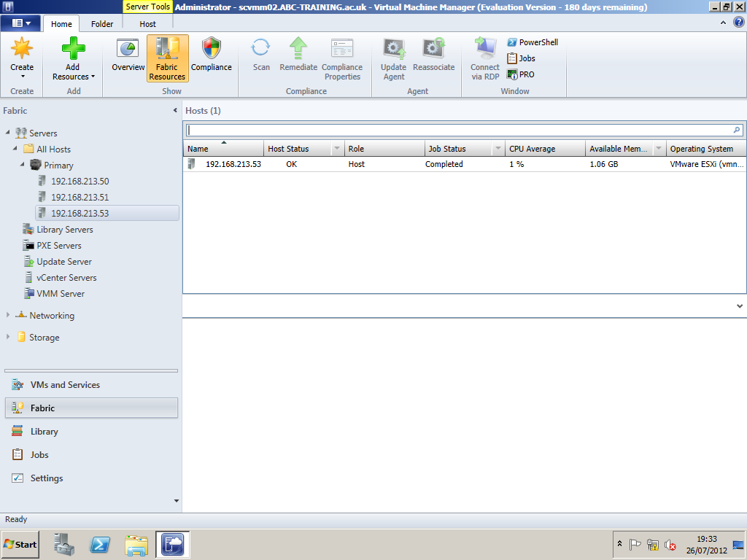The height and width of the screenshot is (560, 747).
Task: Expand the Networking tree node
Action: pyautogui.click(x=7, y=315)
